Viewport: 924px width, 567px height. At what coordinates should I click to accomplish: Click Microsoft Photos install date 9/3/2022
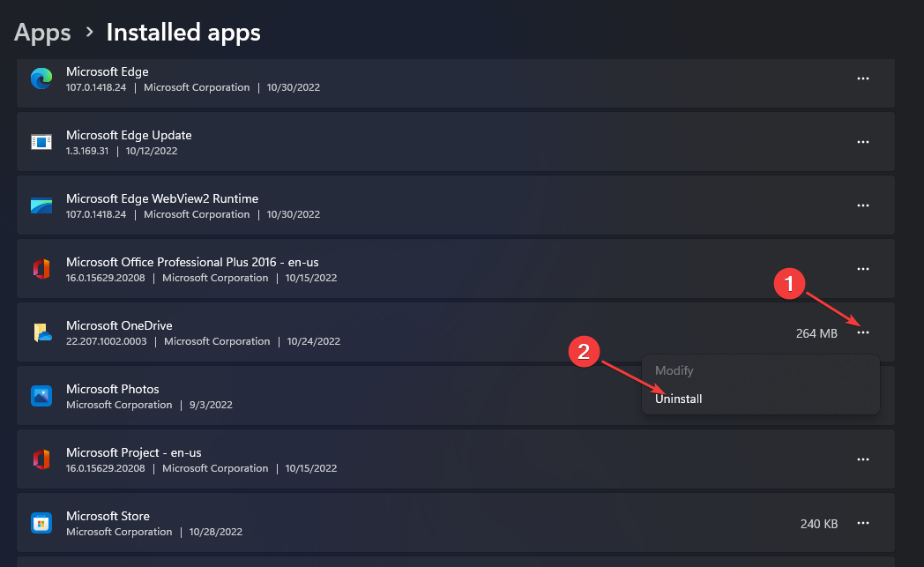point(211,405)
